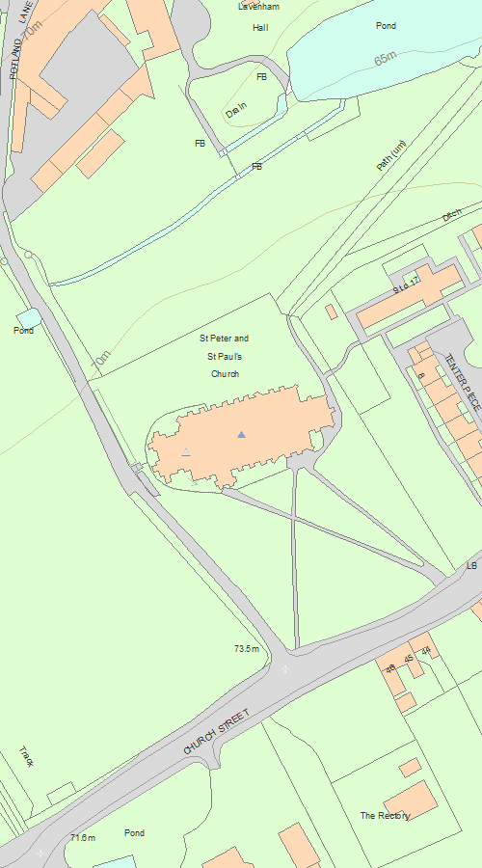Image resolution: width=482 pixels, height=868 pixels.
Task: Click the 65m contour label
Action: click(x=386, y=57)
